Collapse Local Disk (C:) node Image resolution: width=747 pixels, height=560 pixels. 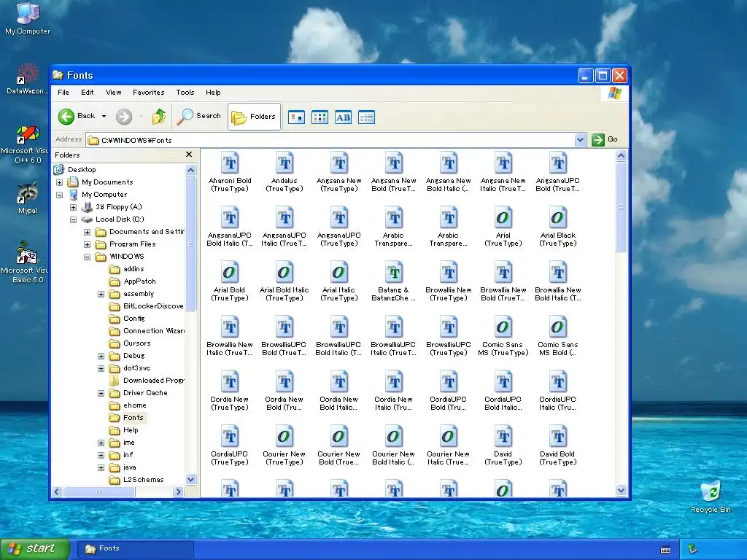point(74,219)
